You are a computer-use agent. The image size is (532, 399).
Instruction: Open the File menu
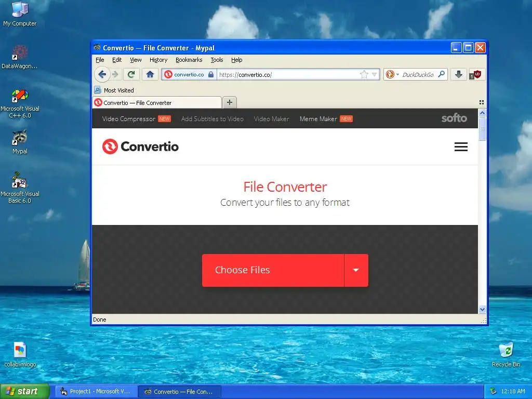(x=100, y=60)
